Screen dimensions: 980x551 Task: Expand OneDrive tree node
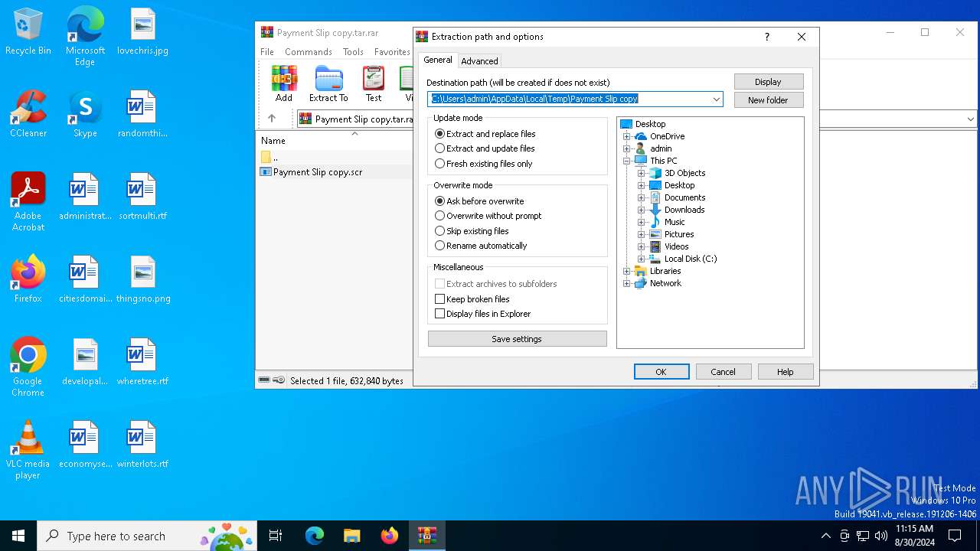point(627,136)
